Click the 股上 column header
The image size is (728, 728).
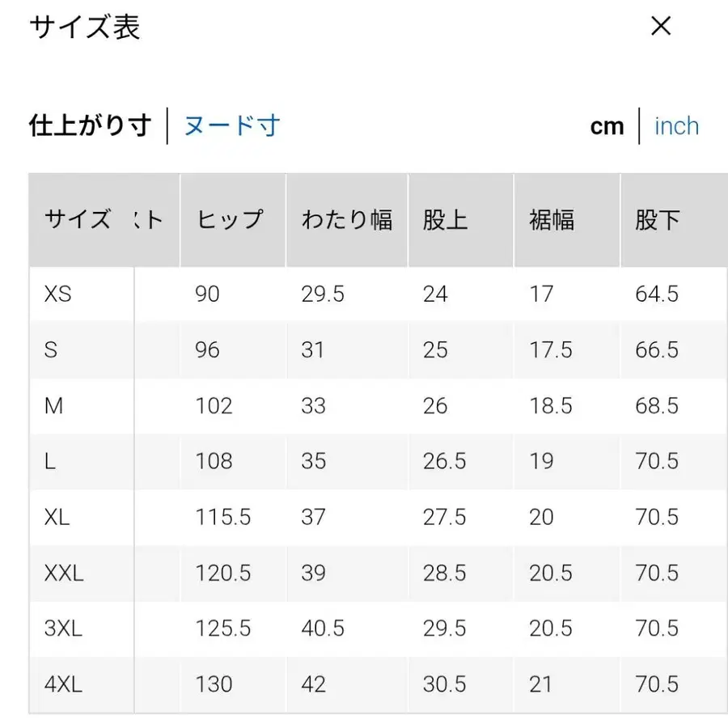click(443, 220)
